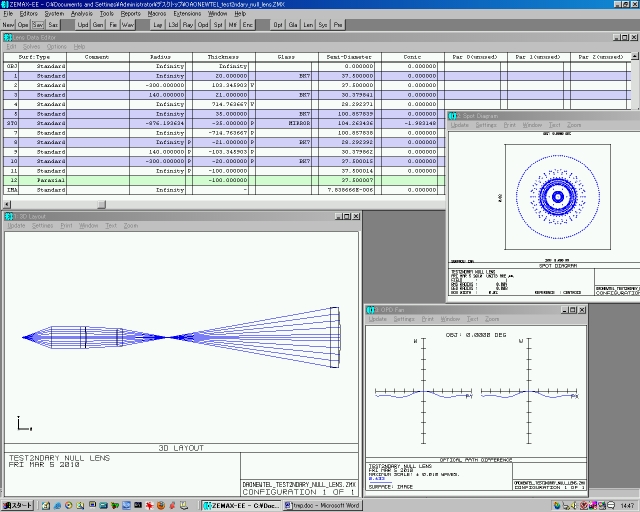This screenshot has width=640, height=512.
Task: Select the Conic column header
Action: coord(412,57)
